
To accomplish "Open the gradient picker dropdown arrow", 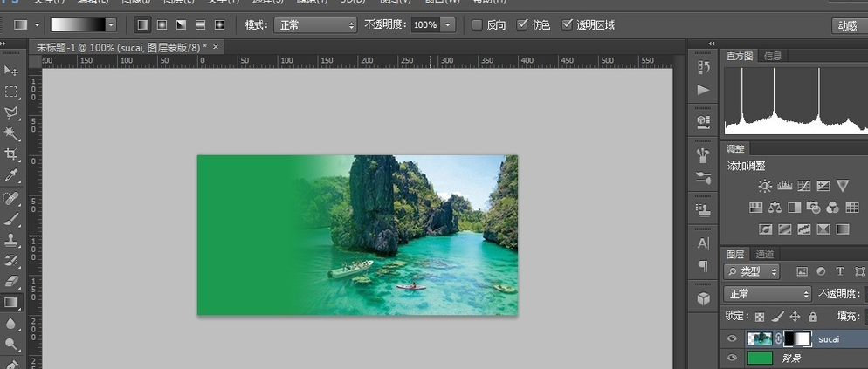I will [x=111, y=25].
